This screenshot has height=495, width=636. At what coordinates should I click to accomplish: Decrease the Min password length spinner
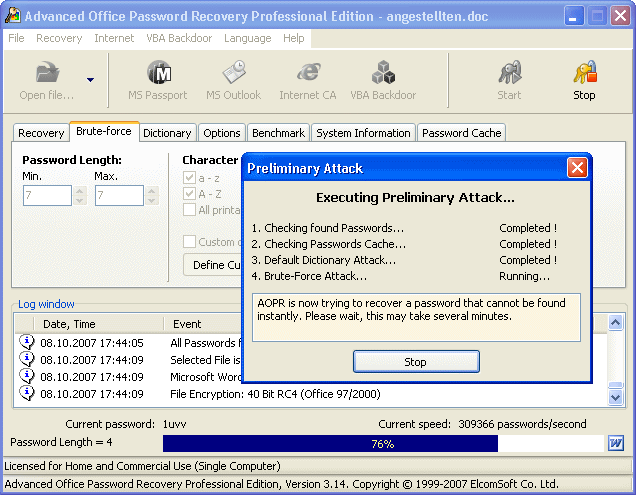(80, 200)
